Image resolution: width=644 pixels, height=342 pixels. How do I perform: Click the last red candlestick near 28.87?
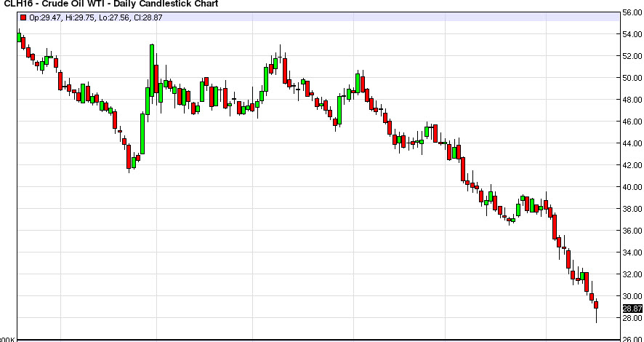pyautogui.click(x=596, y=305)
